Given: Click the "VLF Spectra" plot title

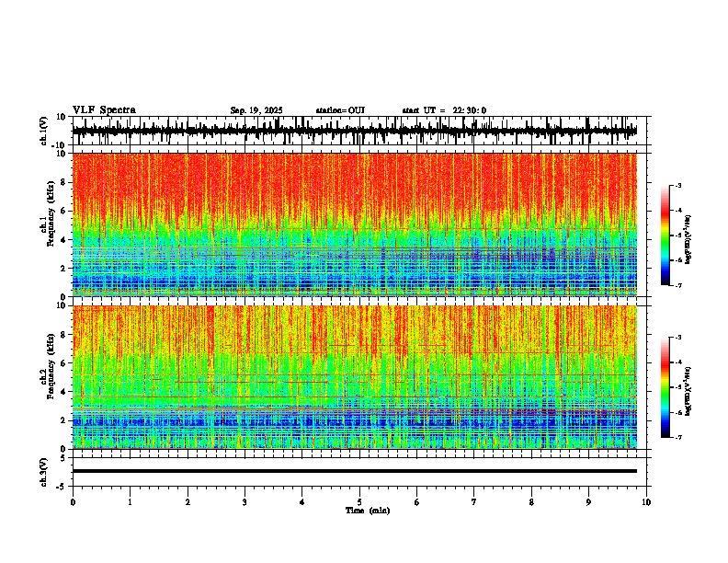Looking at the screenshot, I should [x=104, y=110].
